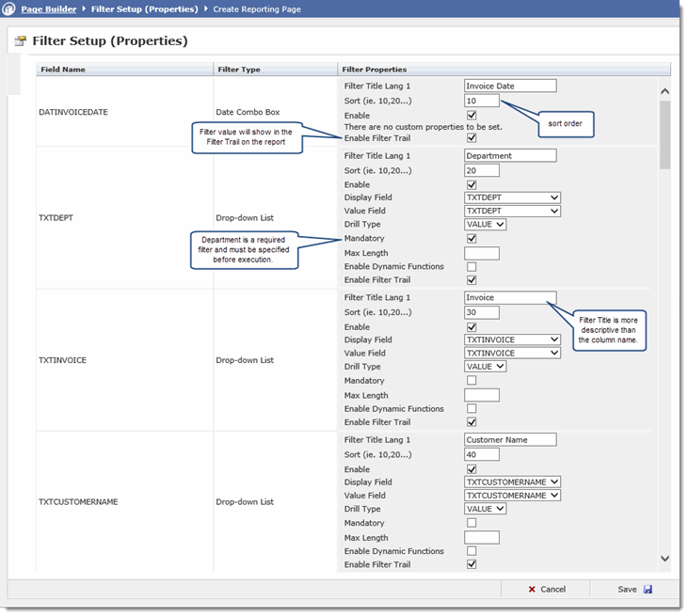Toggle Enable checkbox for TXTCUSTOMERNAME
This screenshot has width=688, height=616.
click(x=472, y=469)
